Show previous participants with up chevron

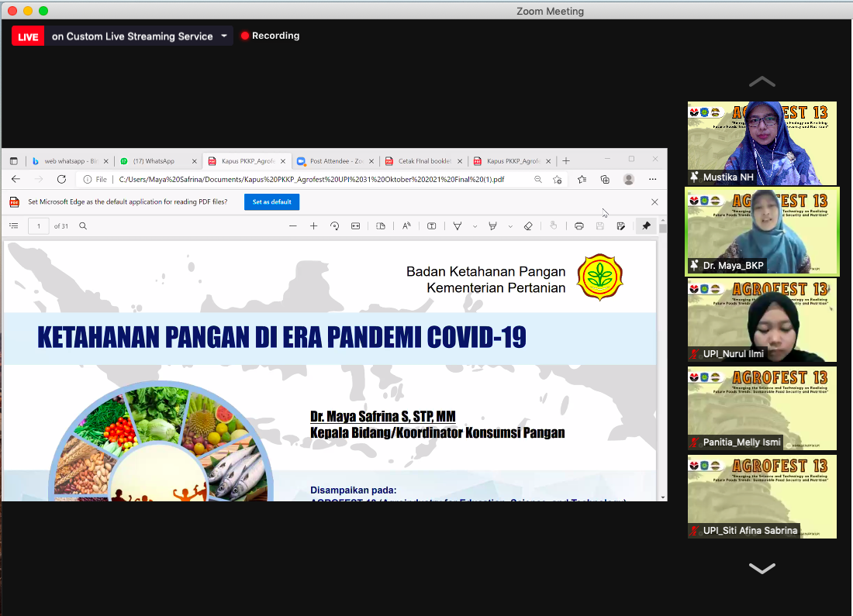tap(762, 81)
